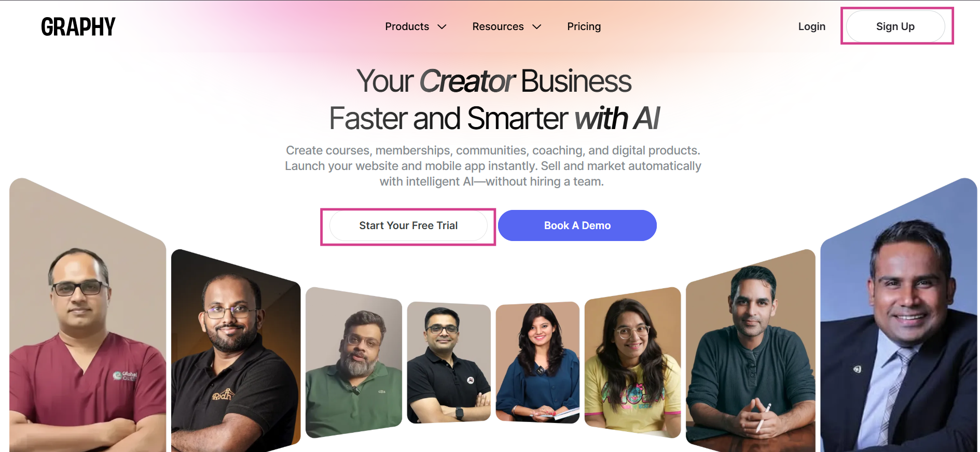Expand the Resources dropdown chevron
The image size is (980, 452).
537,27
